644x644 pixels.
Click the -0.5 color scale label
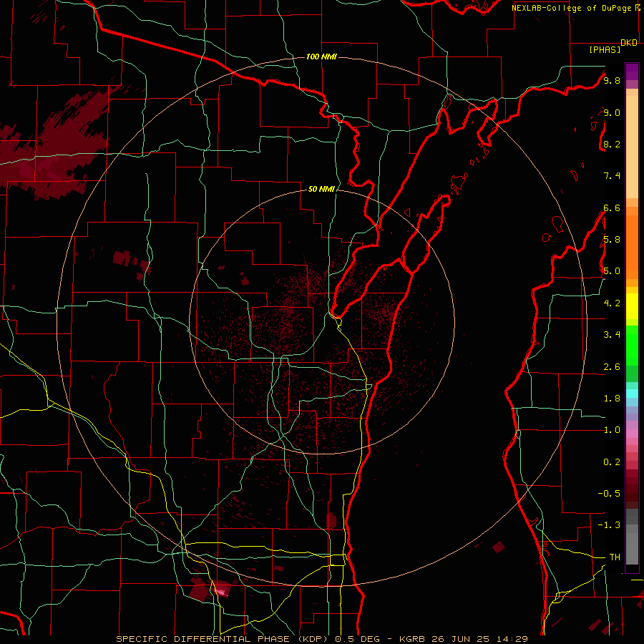610,494
